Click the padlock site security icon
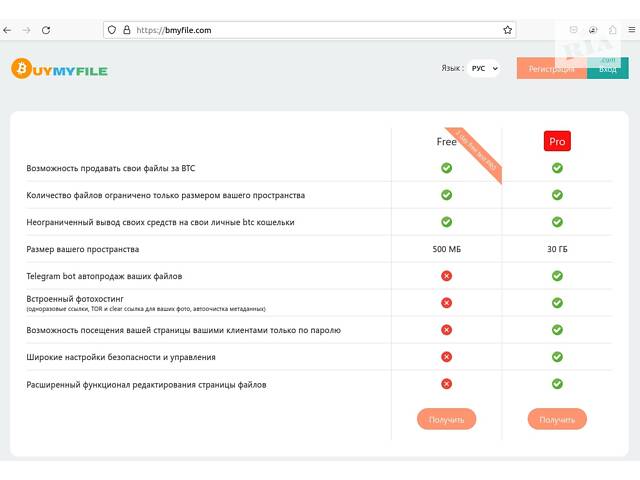 pyautogui.click(x=127, y=30)
